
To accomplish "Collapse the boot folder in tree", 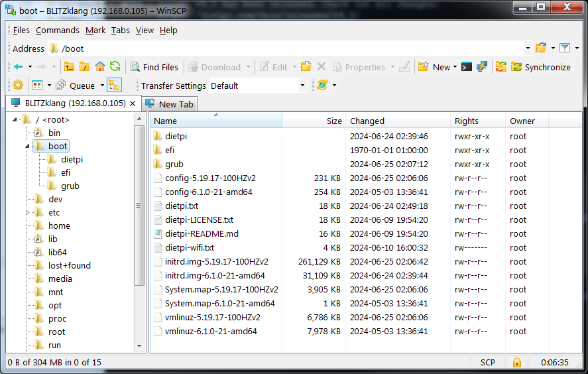I will click(x=27, y=146).
